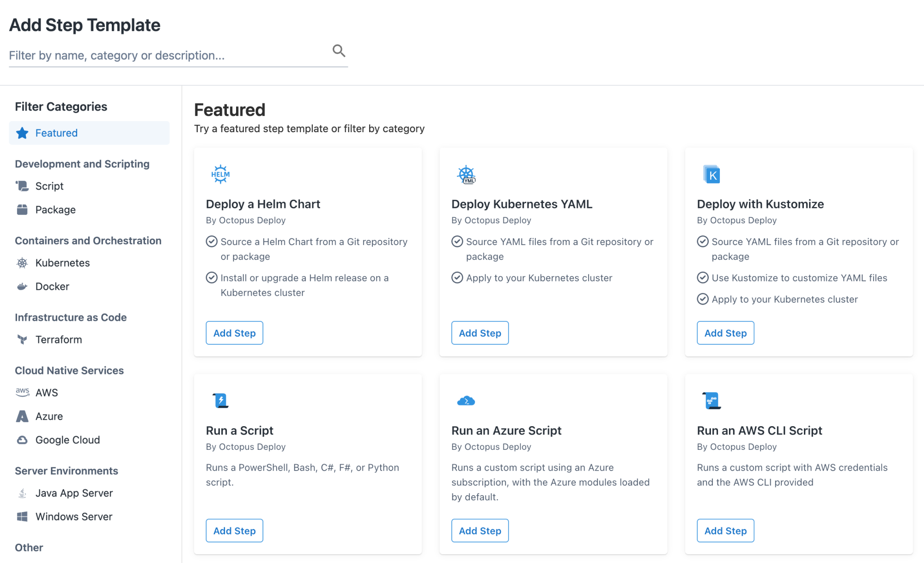Click the Windows Server logo icon
Screen dimensions: 924x563
coord(22,517)
